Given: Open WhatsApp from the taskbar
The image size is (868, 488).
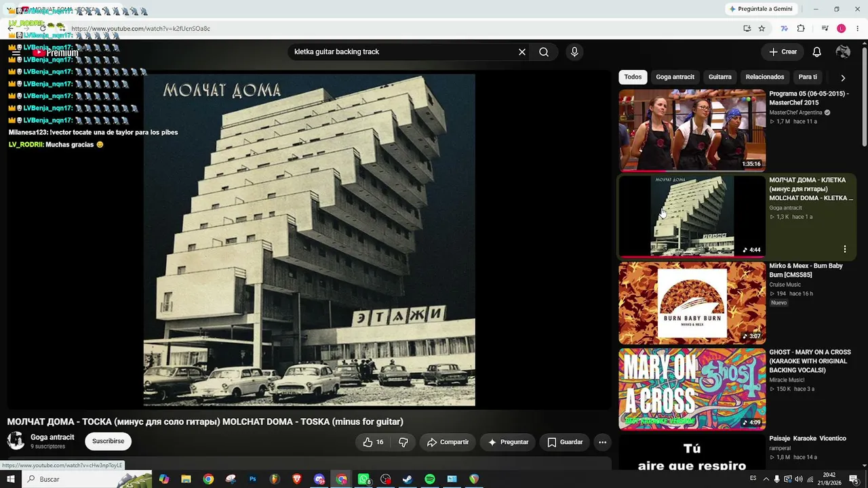Looking at the screenshot, I should (x=364, y=479).
